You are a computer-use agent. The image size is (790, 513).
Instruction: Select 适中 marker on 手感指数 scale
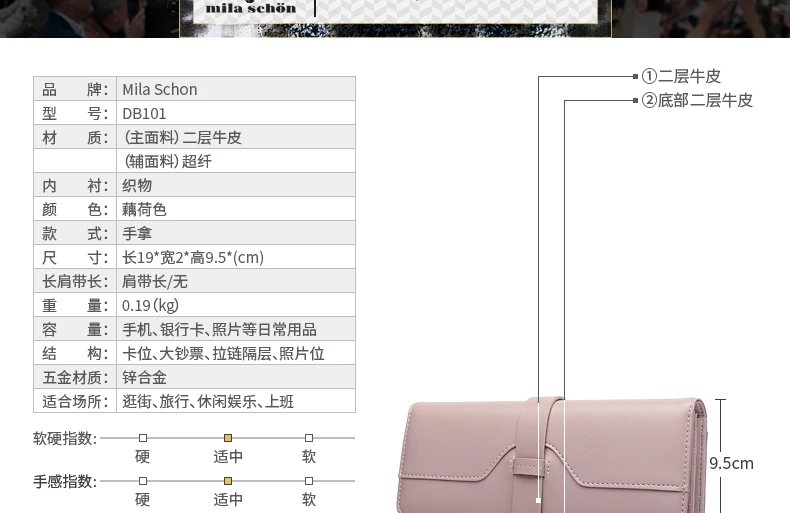click(228, 481)
